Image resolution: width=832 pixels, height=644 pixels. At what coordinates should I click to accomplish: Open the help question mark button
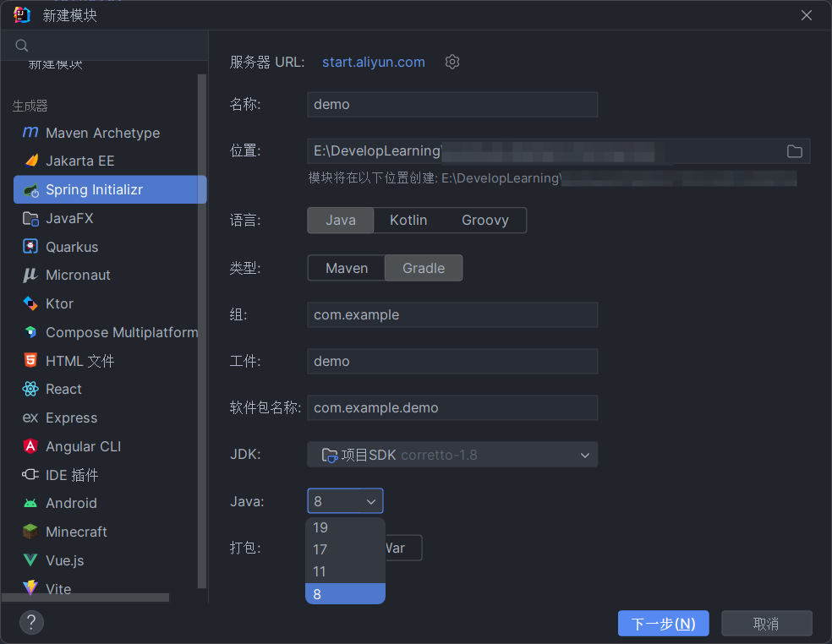click(31, 623)
